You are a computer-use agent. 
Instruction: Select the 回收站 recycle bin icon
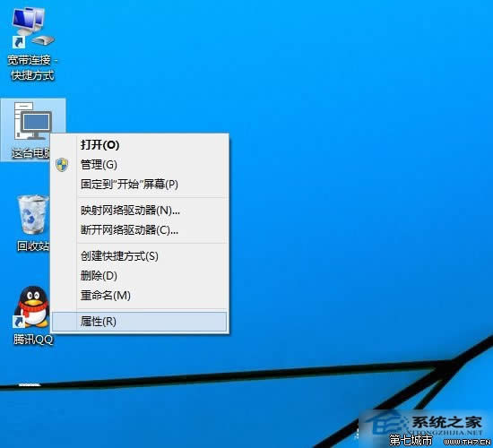[x=32, y=214]
